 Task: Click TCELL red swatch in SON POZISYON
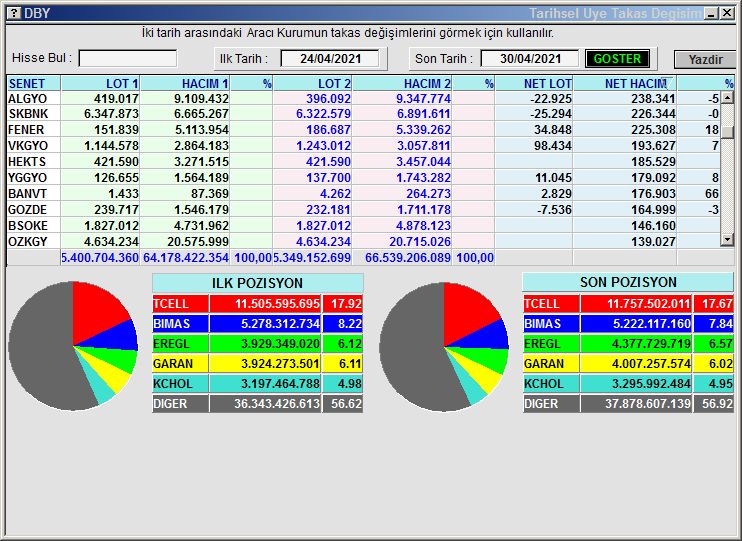point(551,303)
